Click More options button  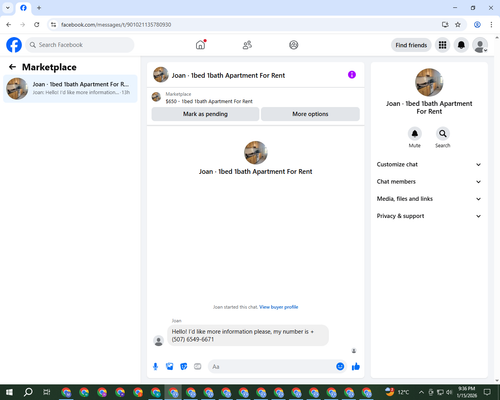310,114
